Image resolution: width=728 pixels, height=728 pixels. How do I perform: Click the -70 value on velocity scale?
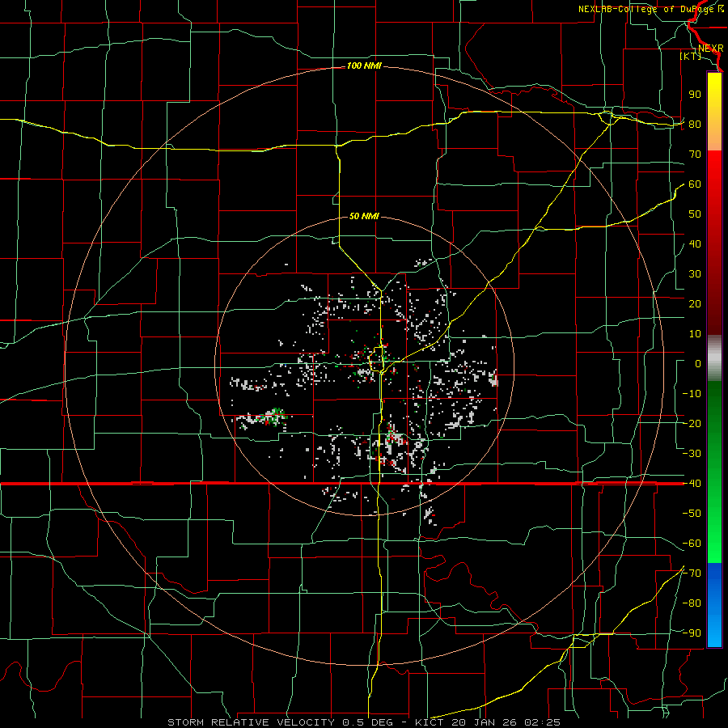click(x=692, y=574)
